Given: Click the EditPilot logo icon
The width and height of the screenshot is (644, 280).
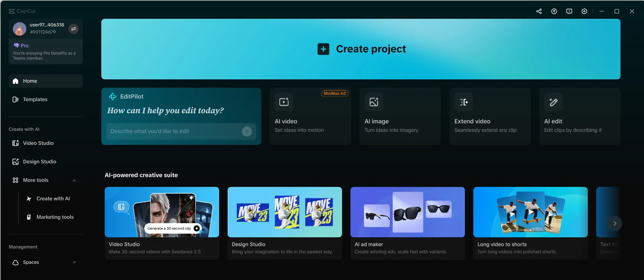Looking at the screenshot, I should click(112, 97).
